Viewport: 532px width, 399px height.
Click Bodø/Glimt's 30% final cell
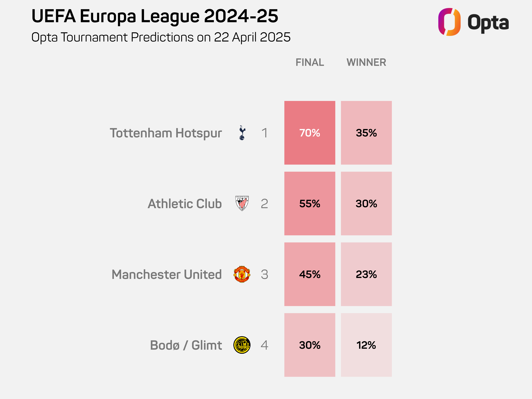[309, 345]
